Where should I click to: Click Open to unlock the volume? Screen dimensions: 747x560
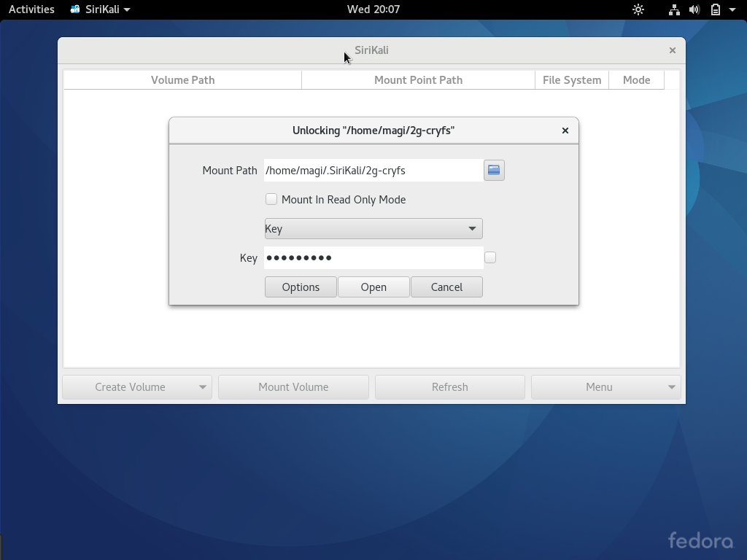(x=373, y=287)
